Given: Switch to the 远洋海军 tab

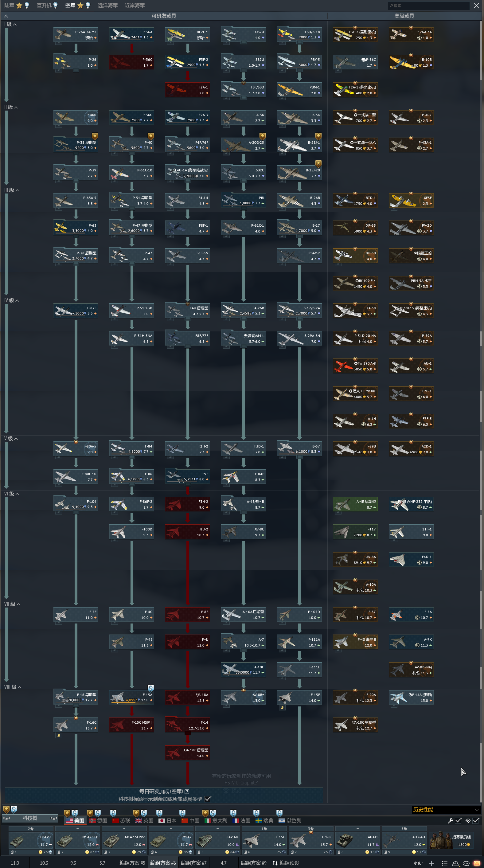Looking at the screenshot, I should pyautogui.click(x=108, y=6).
